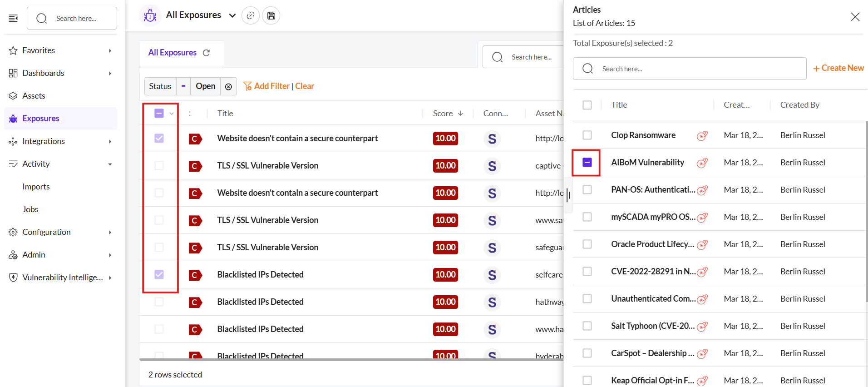Viewport: 868px width, 387px height.
Task: Click the panel resize handle on the Articles panel edge
Action: point(568,196)
